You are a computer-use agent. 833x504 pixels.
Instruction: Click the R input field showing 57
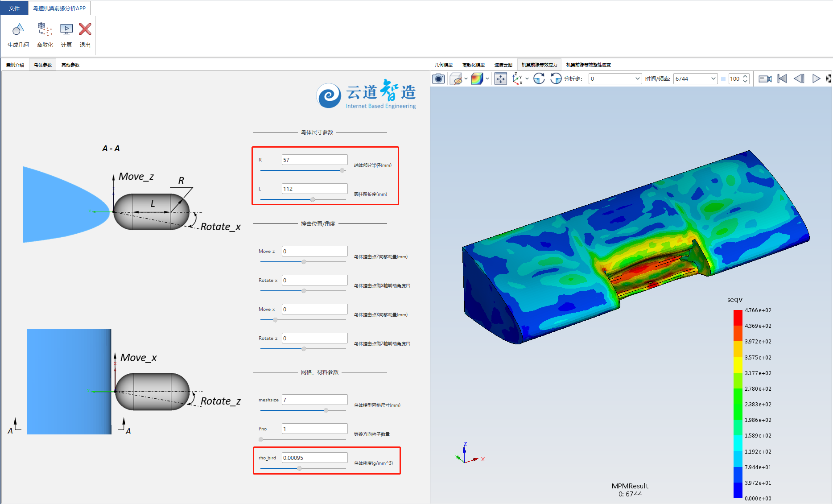click(x=314, y=160)
